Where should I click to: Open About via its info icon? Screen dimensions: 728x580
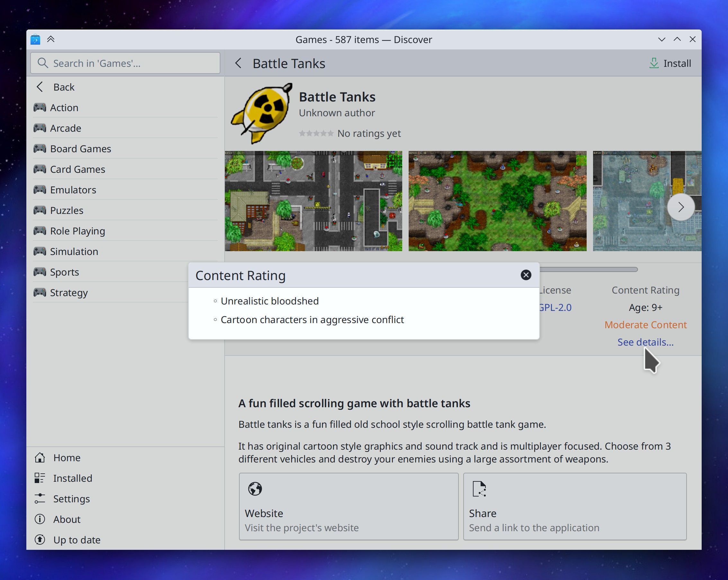click(x=40, y=519)
